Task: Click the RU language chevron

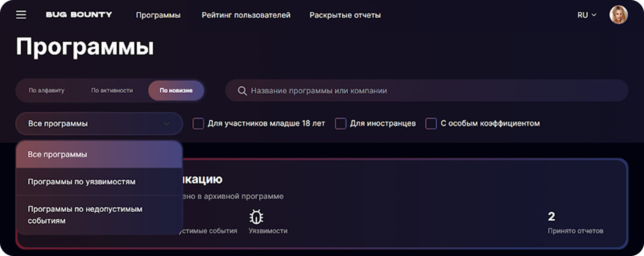Action: coord(594,15)
